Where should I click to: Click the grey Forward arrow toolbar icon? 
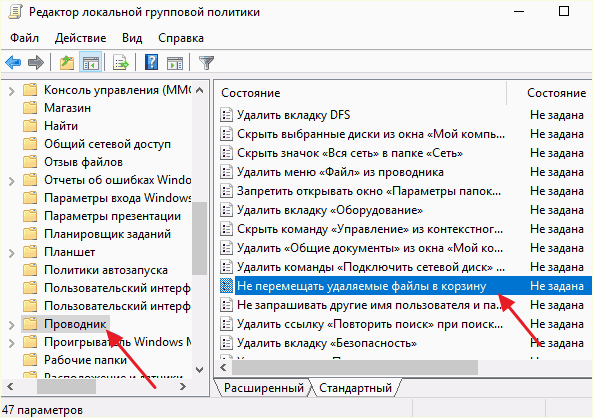(36, 62)
